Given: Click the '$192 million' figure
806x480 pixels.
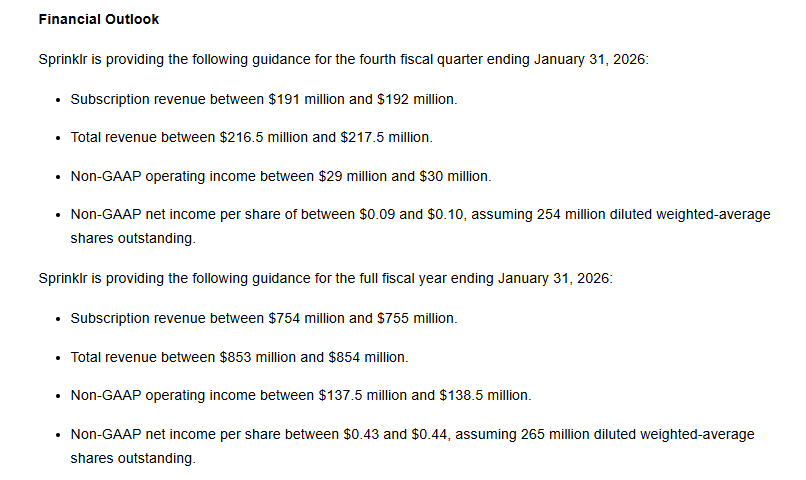Looking at the screenshot, I should [x=416, y=99].
